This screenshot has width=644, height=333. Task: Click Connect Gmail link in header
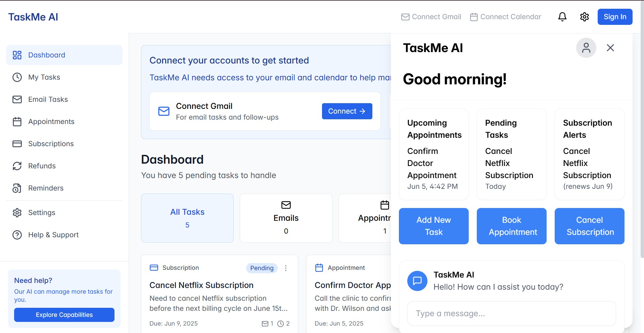[x=431, y=17]
